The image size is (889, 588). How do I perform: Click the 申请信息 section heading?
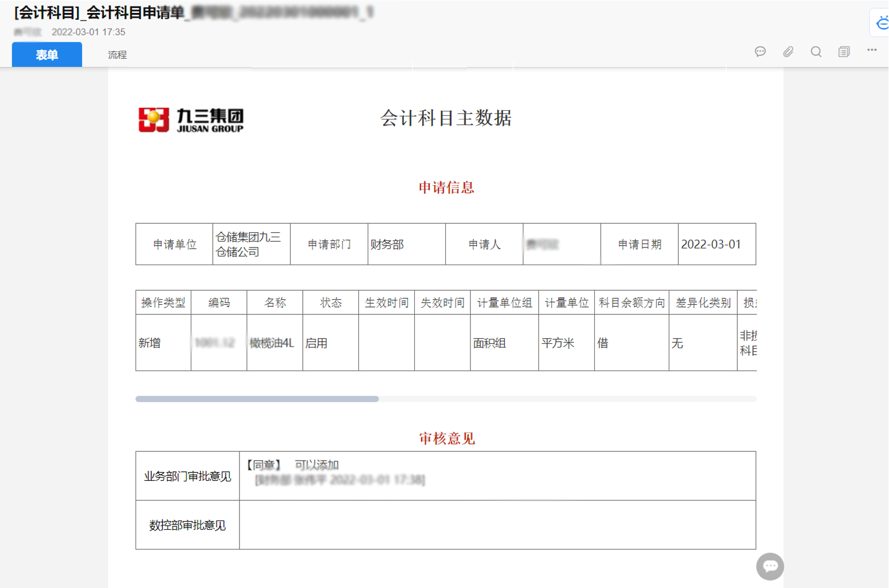coord(446,187)
